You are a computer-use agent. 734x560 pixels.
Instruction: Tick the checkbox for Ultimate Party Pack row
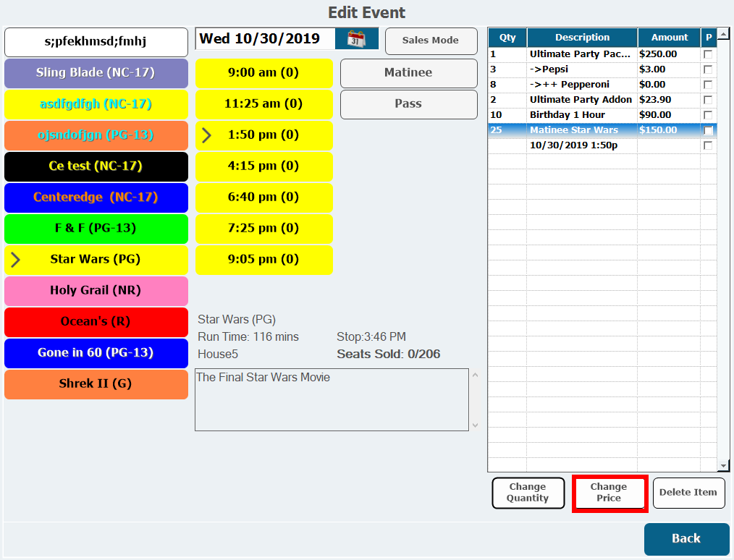[708, 54]
